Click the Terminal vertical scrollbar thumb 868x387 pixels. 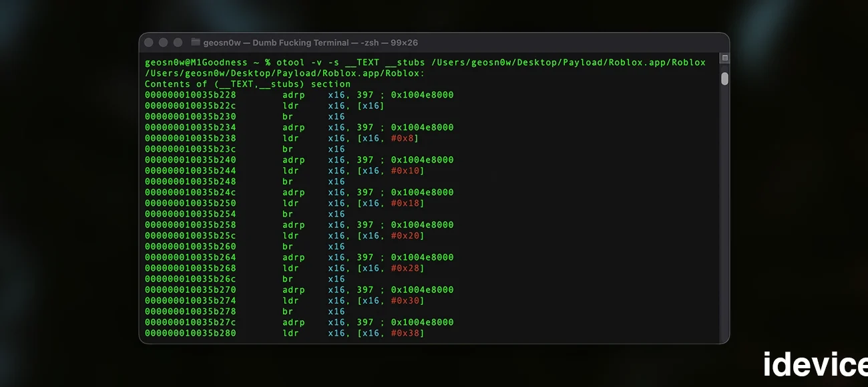coord(724,79)
